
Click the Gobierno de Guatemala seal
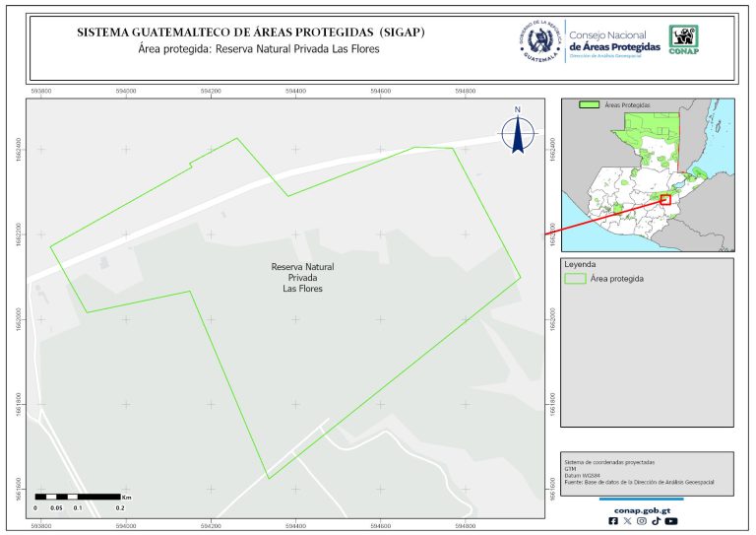pos(539,41)
